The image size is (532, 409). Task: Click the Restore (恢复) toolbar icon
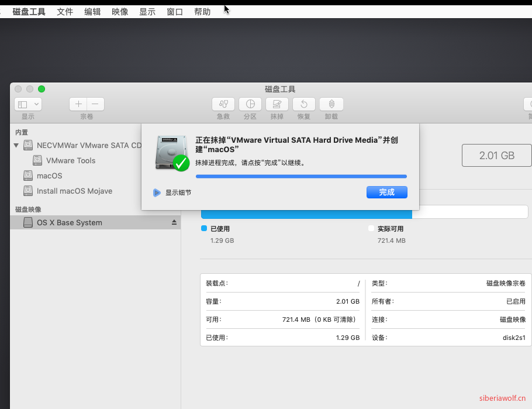pos(304,104)
